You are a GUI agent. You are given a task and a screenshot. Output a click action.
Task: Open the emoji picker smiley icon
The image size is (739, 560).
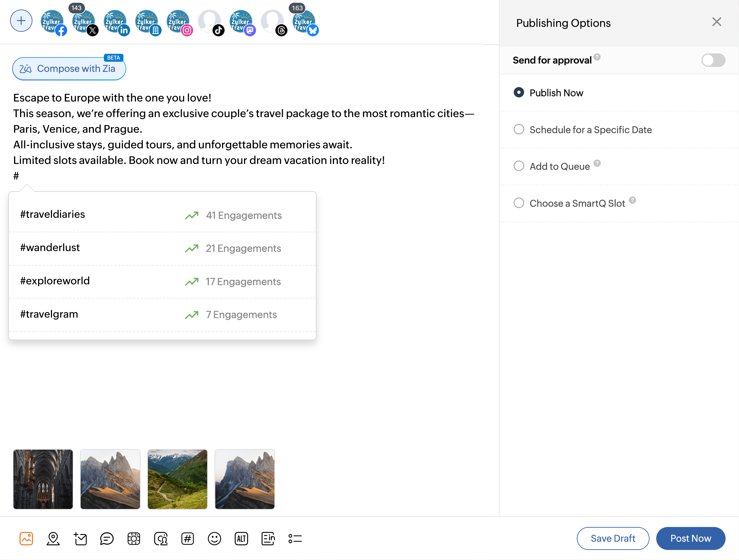214,538
